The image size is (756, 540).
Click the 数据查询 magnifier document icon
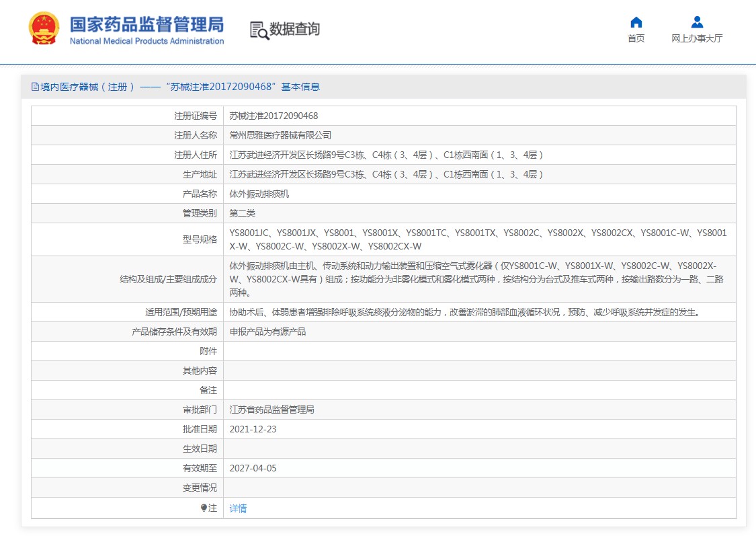pyautogui.click(x=259, y=30)
